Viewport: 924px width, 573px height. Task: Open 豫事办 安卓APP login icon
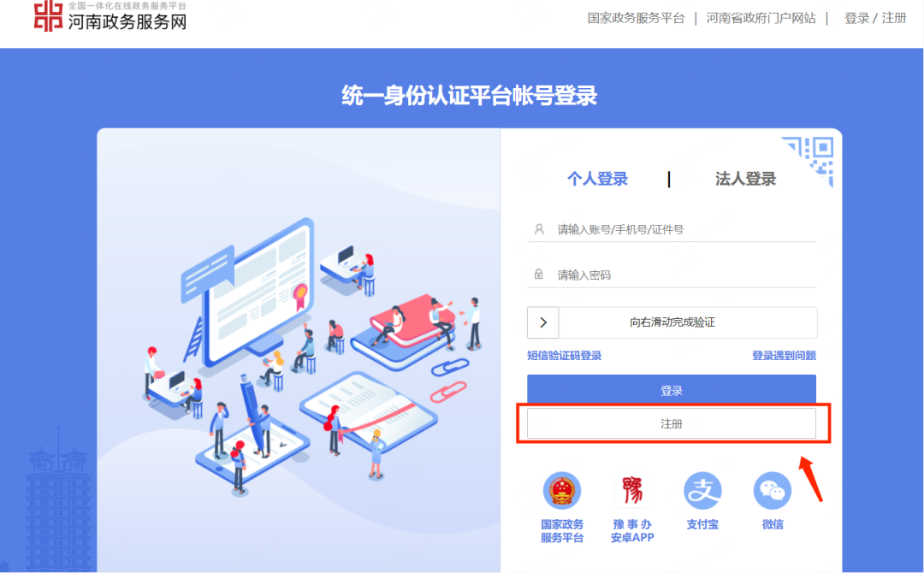click(632, 491)
